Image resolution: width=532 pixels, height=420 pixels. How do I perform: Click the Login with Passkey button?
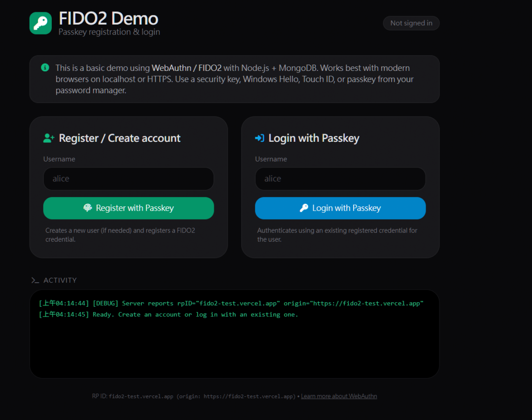coord(340,208)
